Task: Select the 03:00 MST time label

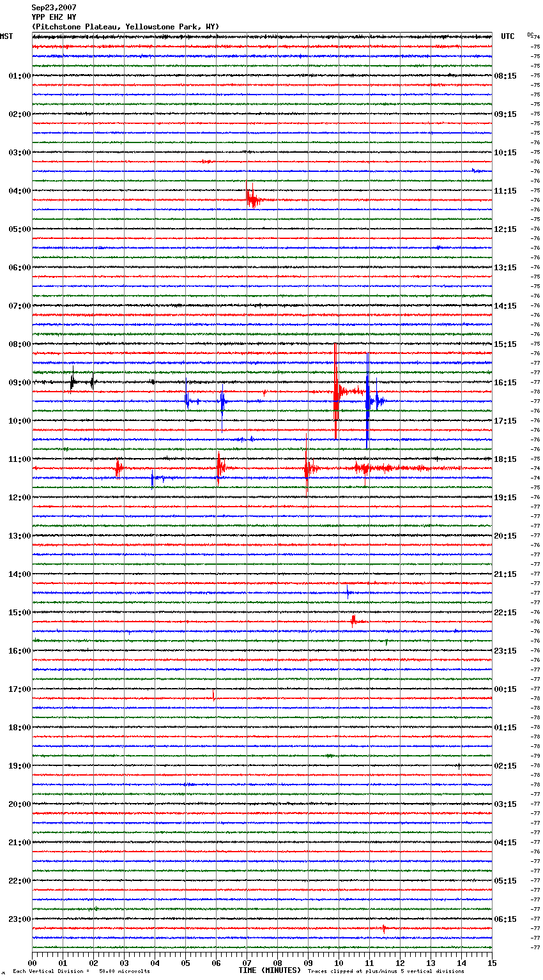Action: point(20,153)
